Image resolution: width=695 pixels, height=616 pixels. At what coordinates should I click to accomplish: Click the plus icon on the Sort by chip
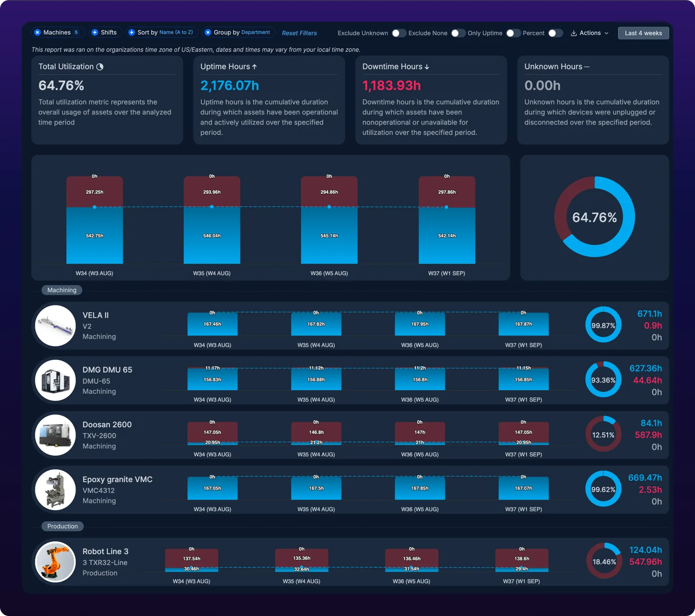coord(132,33)
